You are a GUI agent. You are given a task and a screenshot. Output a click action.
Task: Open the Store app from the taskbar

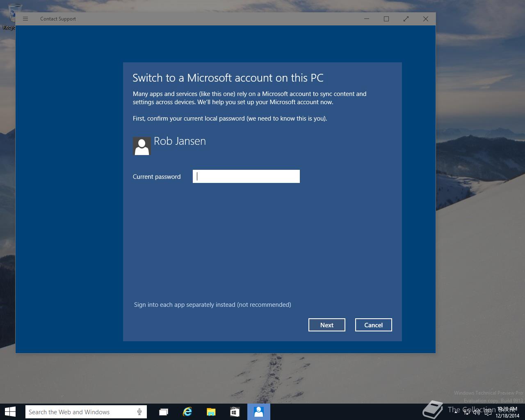[235, 412]
